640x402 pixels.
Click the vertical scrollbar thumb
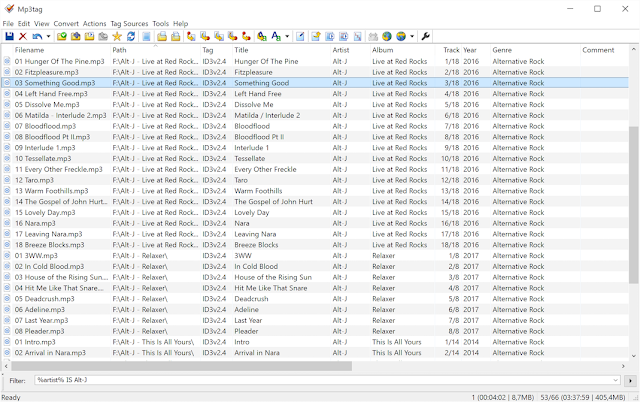click(633, 204)
